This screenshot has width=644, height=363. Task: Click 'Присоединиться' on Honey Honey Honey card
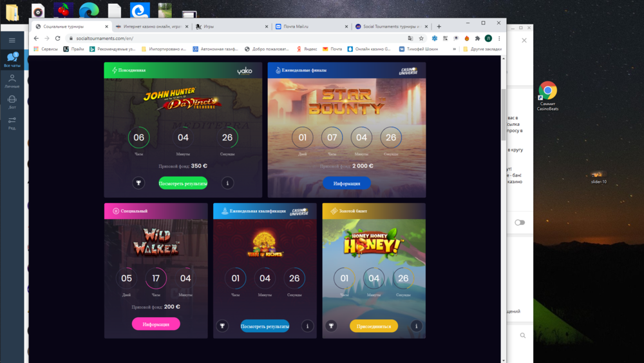(x=374, y=326)
